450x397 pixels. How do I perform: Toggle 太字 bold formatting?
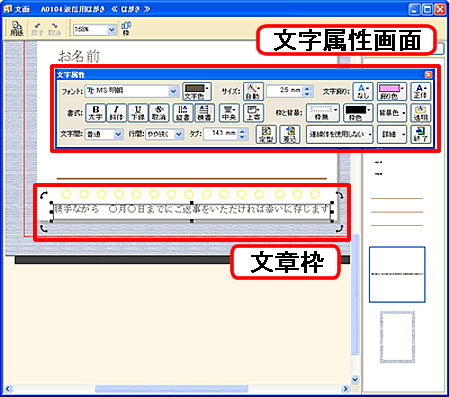pyautogui.click(x=95, y=113)
